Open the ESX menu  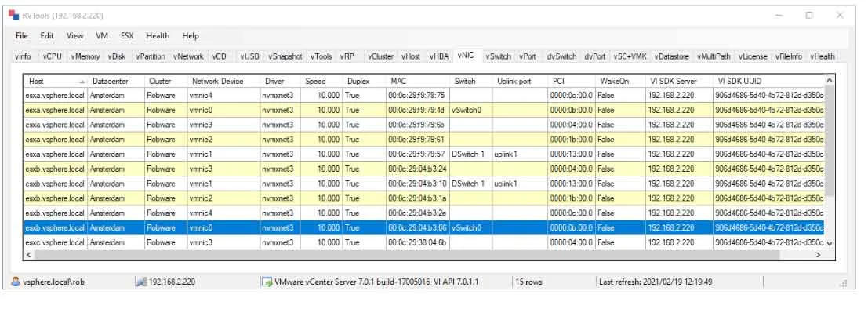pos(127,35)
